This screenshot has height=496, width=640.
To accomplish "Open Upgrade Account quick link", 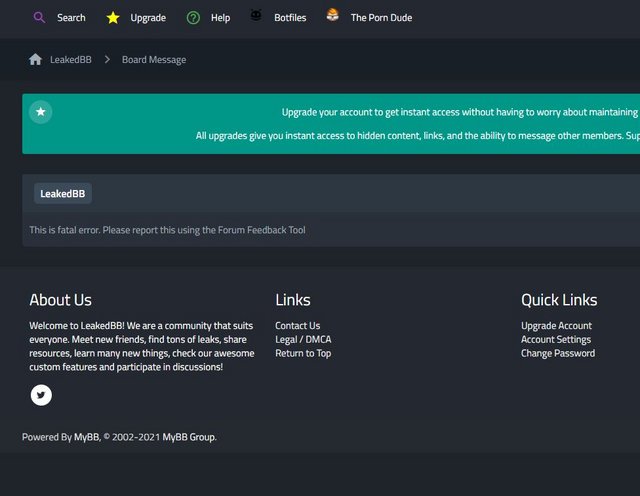I will click(x=556, y=325).
